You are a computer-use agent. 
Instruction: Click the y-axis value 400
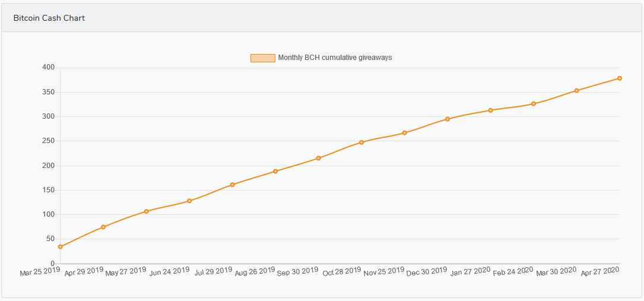tap(49, 68)
